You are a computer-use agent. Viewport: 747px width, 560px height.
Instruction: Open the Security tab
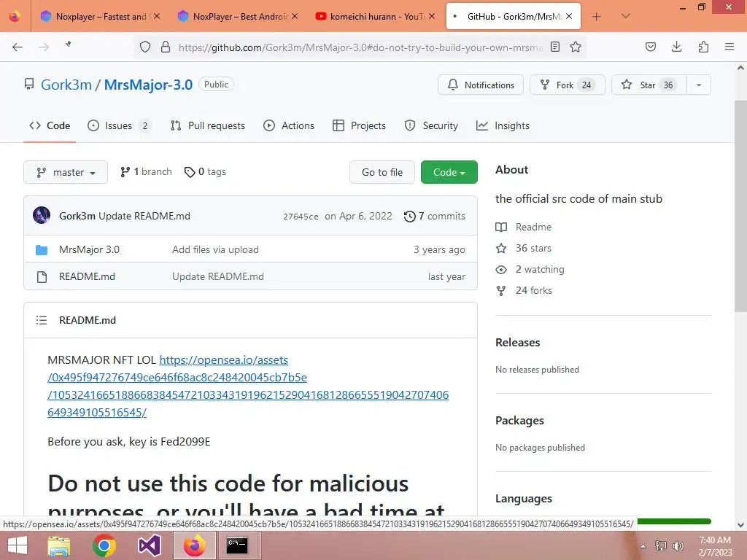431,125
